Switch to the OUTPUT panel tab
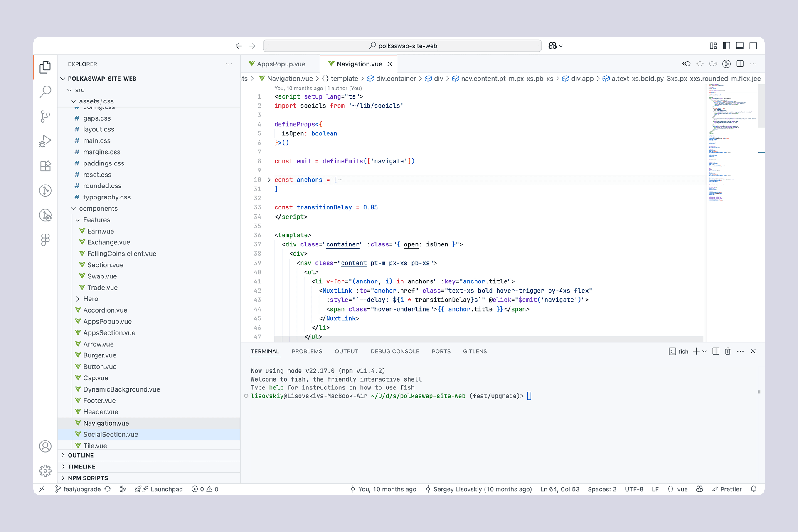The width and height of the screenshot is (798, 532). (x=346, y=351)
